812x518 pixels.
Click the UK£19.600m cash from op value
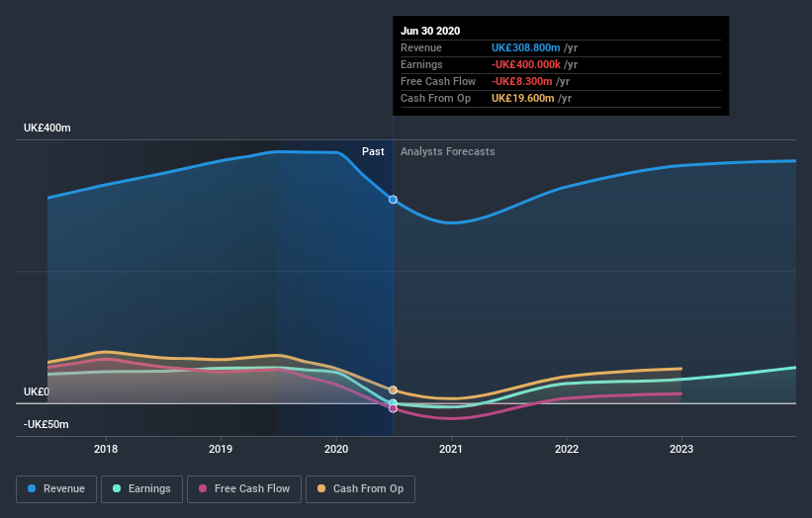coord(523,98)
